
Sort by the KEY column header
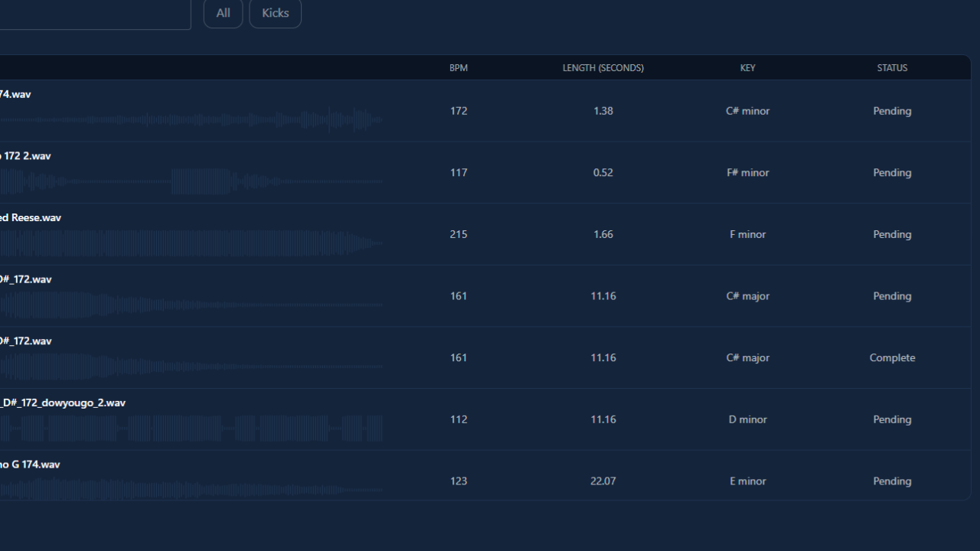tap(748, 68)
